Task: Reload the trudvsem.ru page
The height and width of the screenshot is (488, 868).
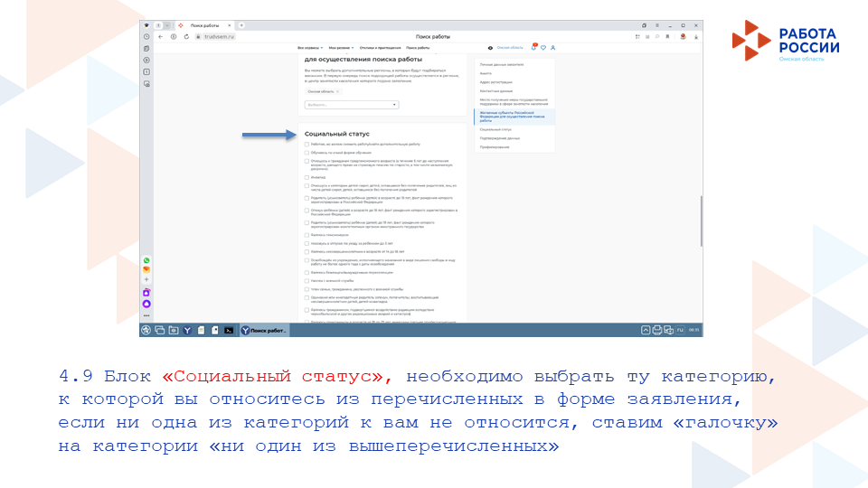Action: point(185,36)
